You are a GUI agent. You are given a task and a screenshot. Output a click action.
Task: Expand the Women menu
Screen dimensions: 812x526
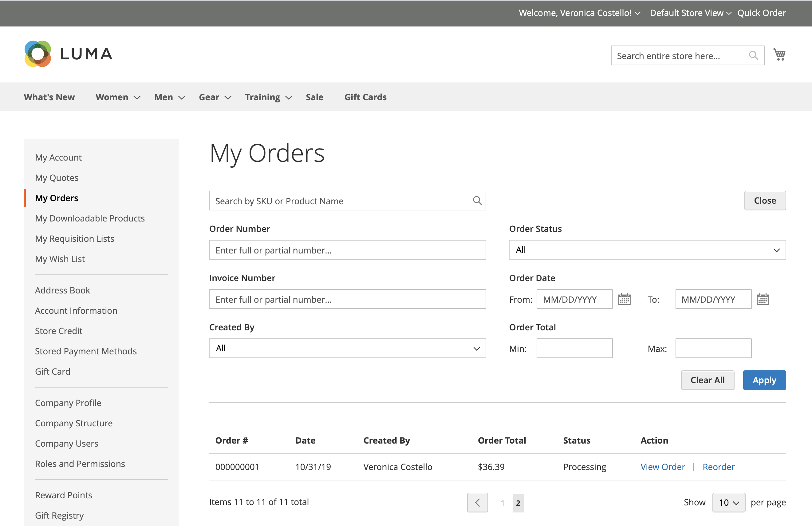(x=118, y=97)
